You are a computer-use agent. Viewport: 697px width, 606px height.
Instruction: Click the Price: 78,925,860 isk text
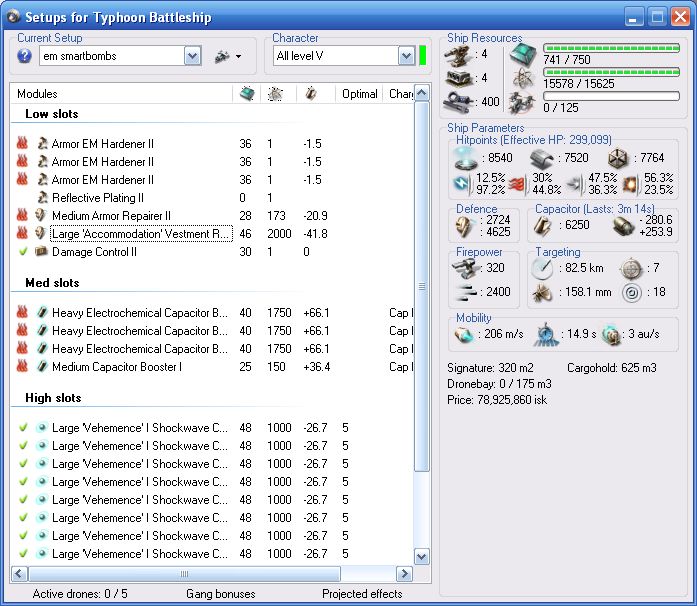(x=497, y=400)
